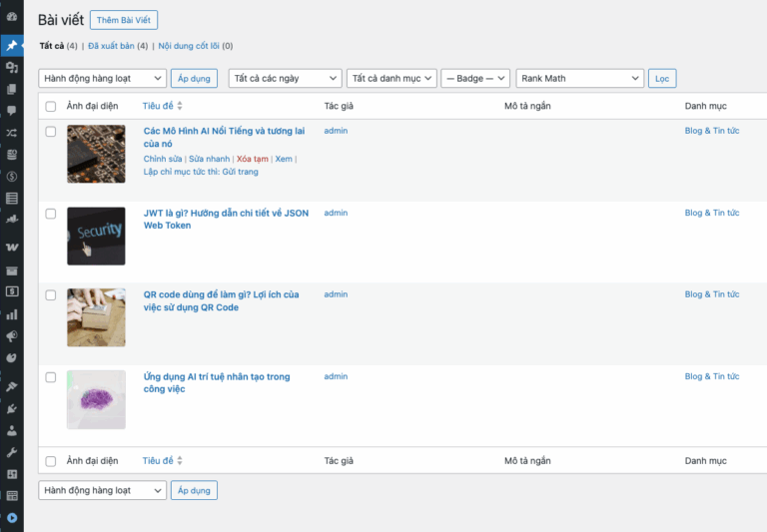
Task: Open the Plugins plug icon
Action: click(x=11, y=408)
